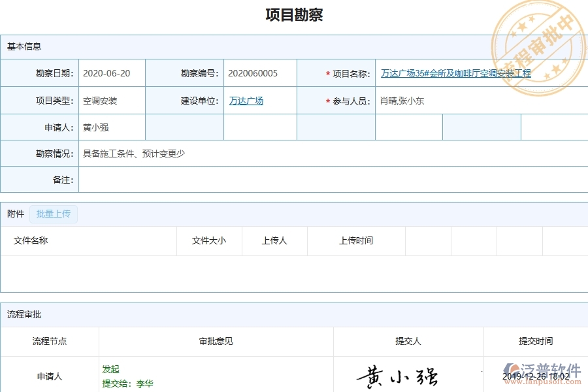Viewport: 588px width, 392px height.
Task: Click the 提交给：李华 submission entry
Action: (x=125, y=384)
